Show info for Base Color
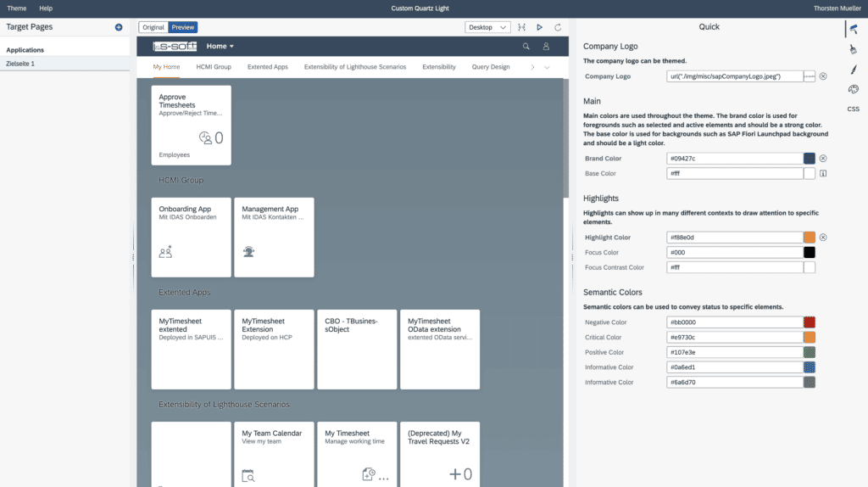 pos(823,173)
